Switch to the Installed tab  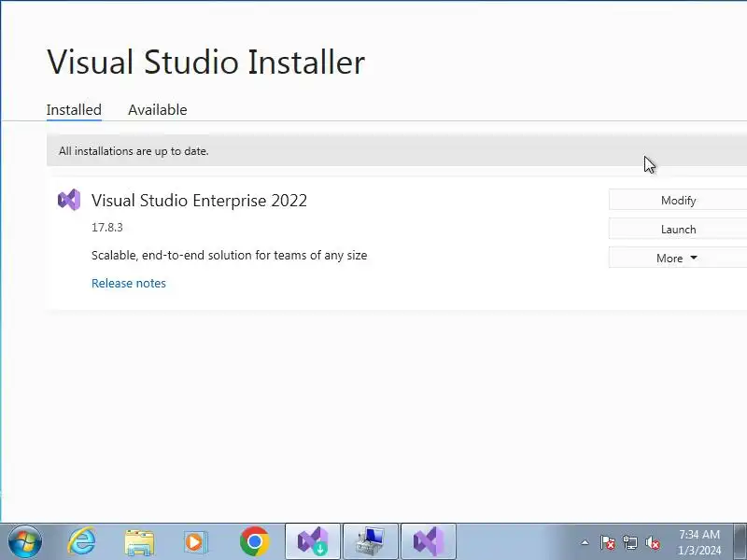coord(74,110)
